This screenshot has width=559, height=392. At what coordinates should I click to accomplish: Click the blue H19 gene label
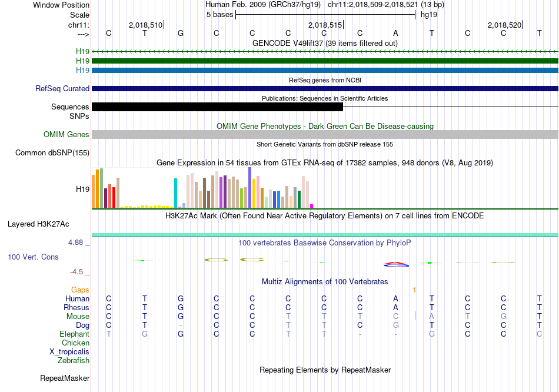82,70
